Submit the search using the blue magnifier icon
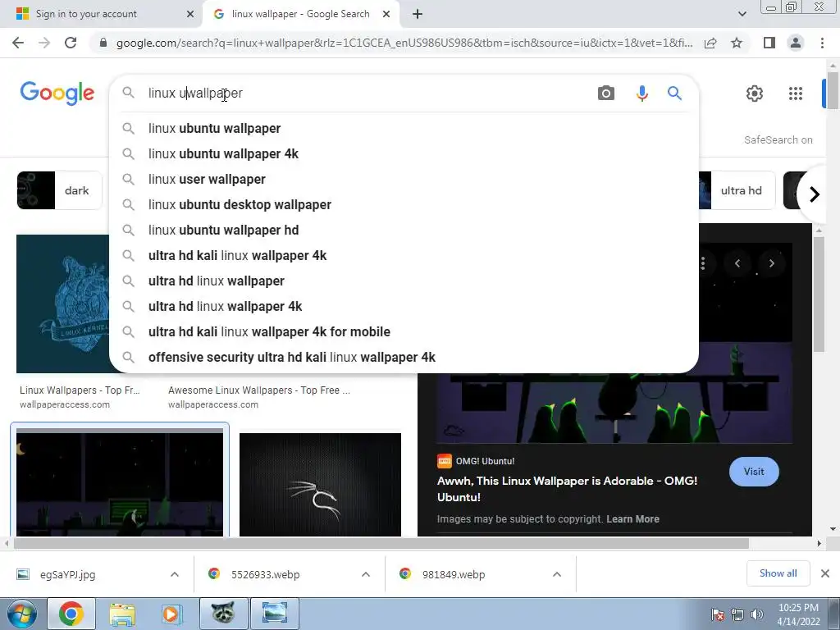Image resolution: width=840 pixels, height=630 pixels. click(674, 94)
